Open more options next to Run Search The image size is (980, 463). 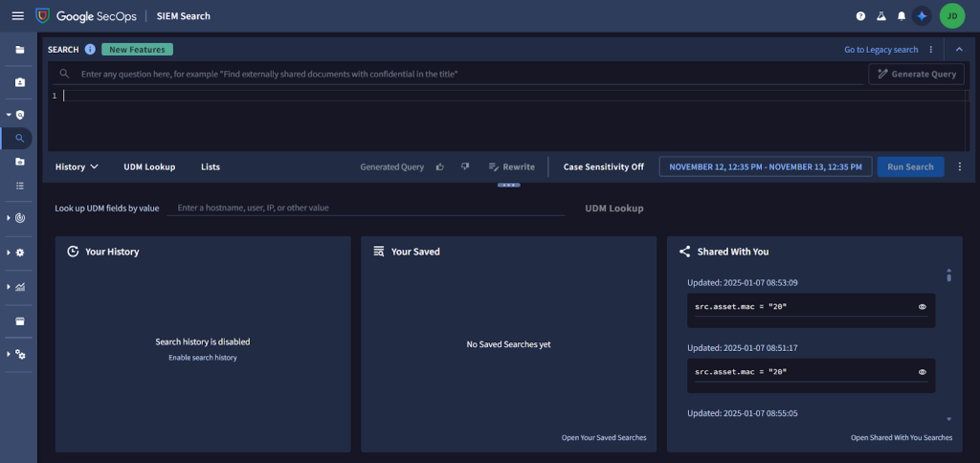pyautogui.click(x=960, y=166)
